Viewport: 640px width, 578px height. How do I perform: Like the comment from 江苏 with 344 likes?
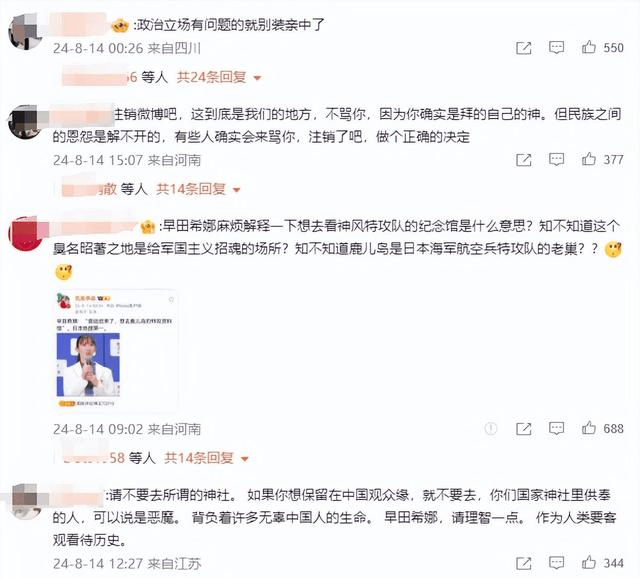coord(589,563)
